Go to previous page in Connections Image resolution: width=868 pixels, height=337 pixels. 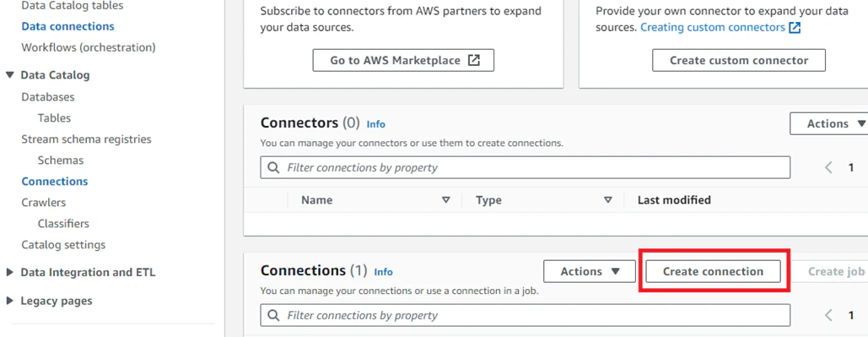pos(828,315)
